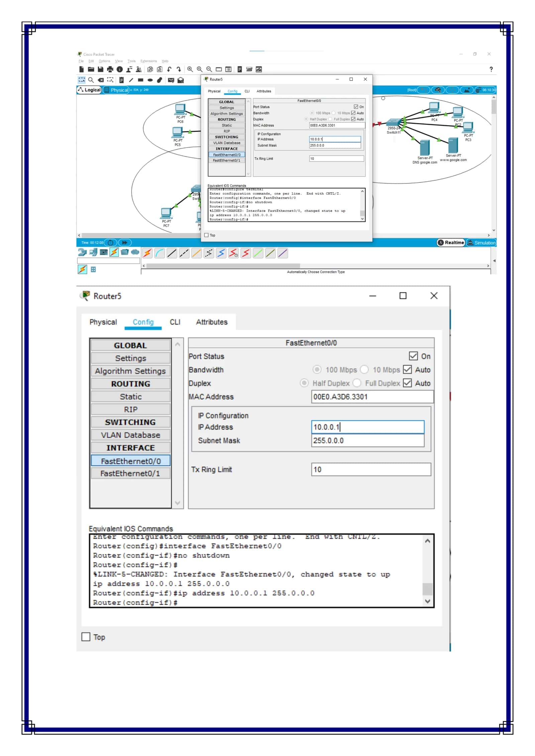Select the Place Note tool

pos(121,80)
